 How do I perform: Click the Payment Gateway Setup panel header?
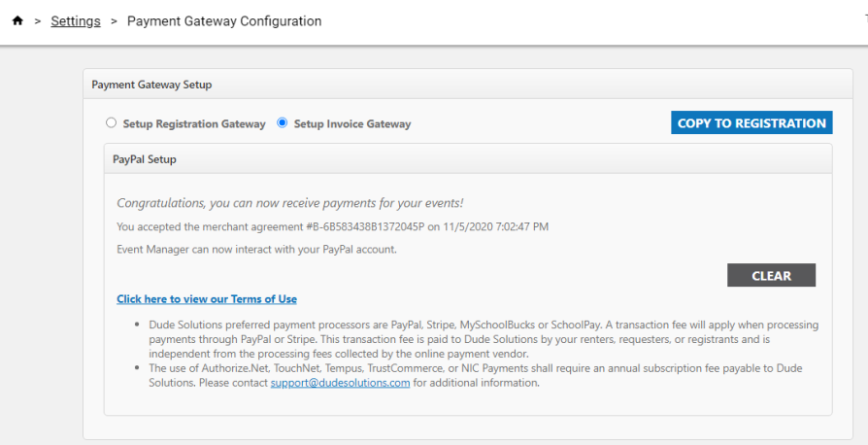click(x=468, y=85)
